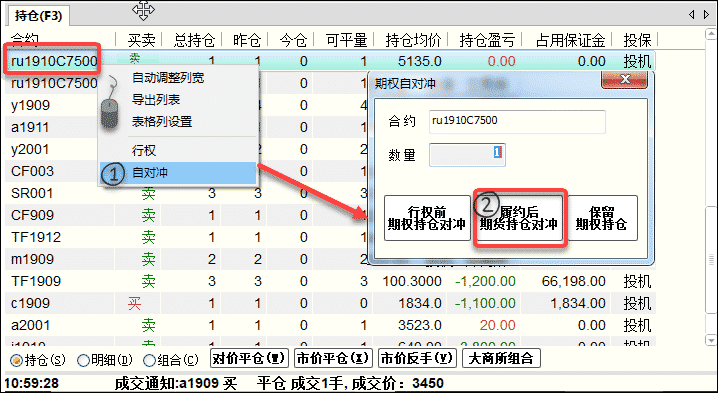Select the TF1909 contract row

pos(330,281)
